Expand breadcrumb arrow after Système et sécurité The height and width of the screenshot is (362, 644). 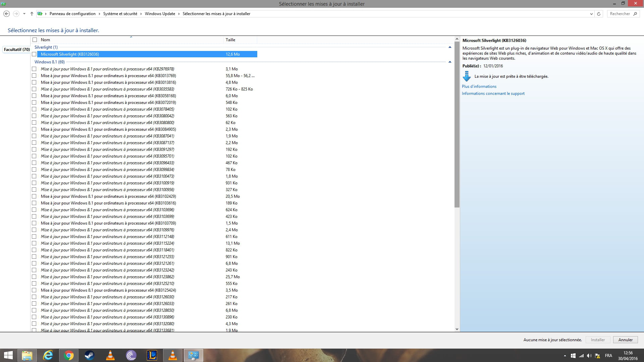141,14
